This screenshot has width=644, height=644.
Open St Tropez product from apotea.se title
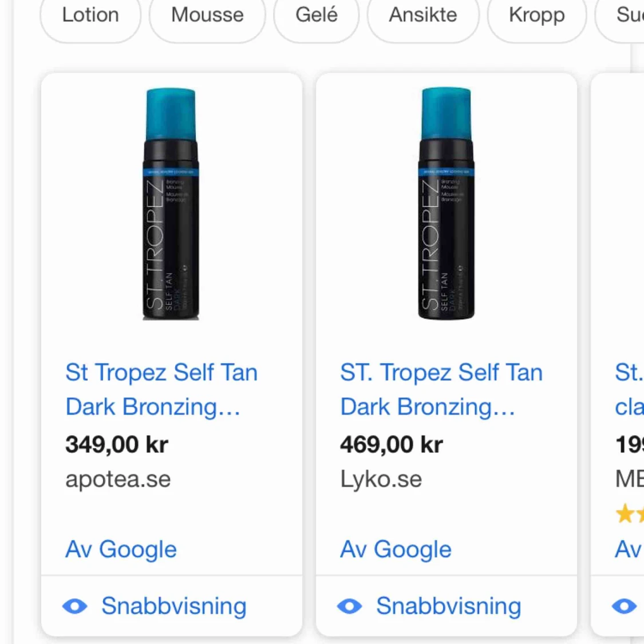[x=161, y=389]
